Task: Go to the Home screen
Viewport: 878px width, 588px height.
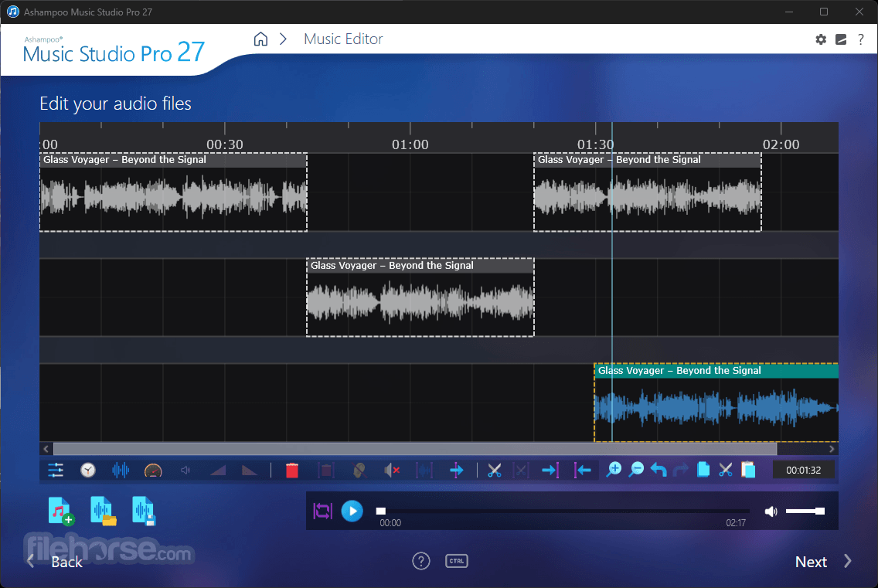Action: (260, 39)
